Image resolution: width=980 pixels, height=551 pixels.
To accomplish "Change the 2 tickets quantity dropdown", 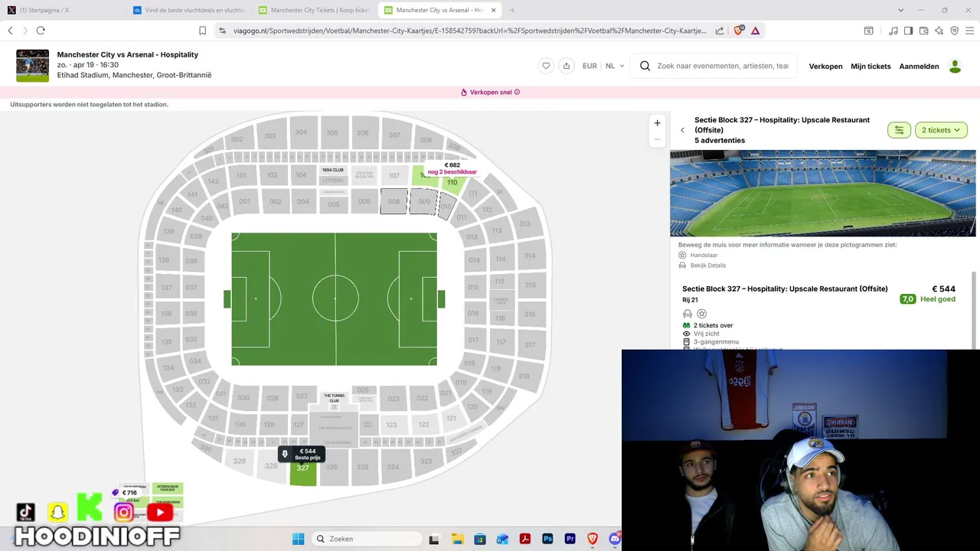I will coord(941,130).
